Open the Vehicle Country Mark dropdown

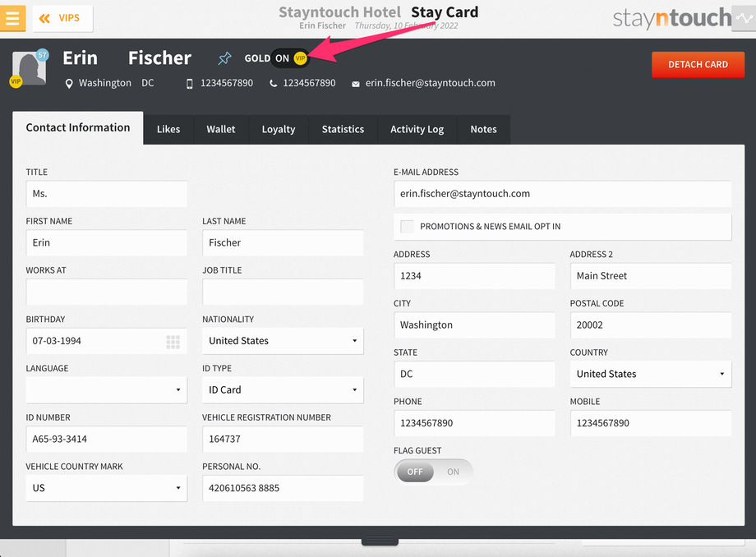107,489
